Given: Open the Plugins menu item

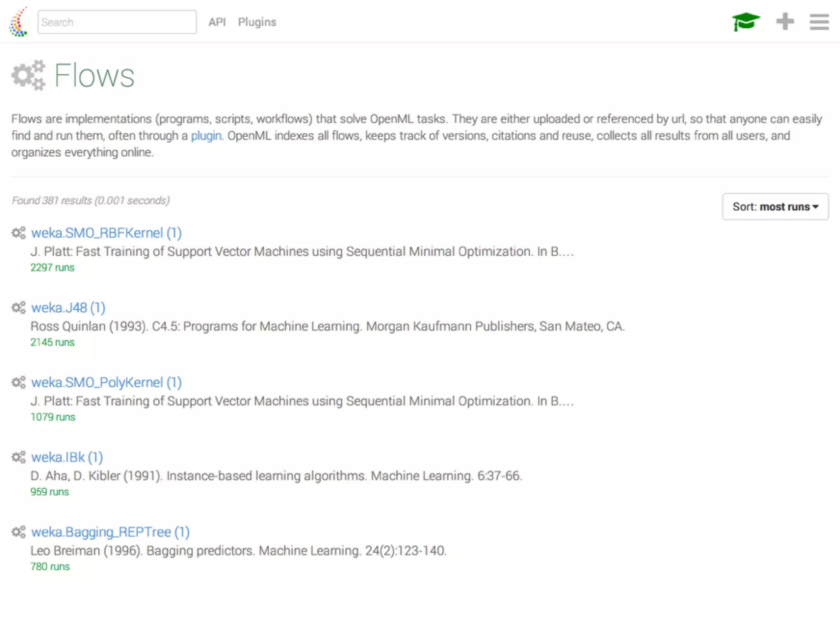Looking at the screenshot, I should tap(257, 22).
